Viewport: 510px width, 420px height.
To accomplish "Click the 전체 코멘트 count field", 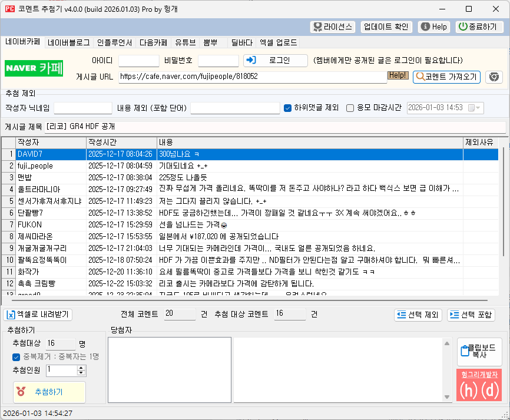I will pos(180,314).
